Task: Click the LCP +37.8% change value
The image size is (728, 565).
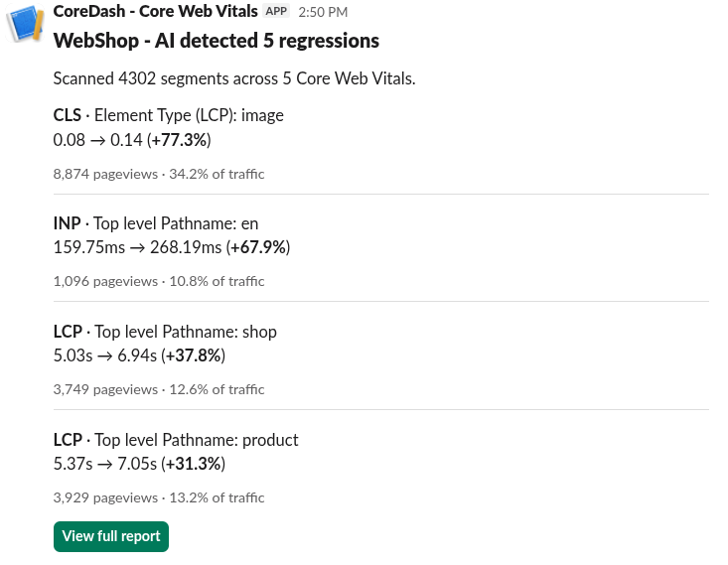Action: pyautogui.click(x=195, y=355)
